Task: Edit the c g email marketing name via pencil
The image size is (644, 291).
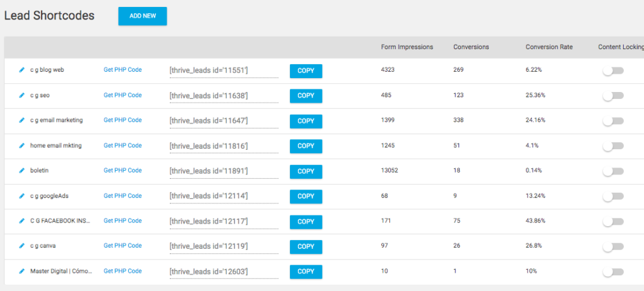Action: click(x=22, y=120)
